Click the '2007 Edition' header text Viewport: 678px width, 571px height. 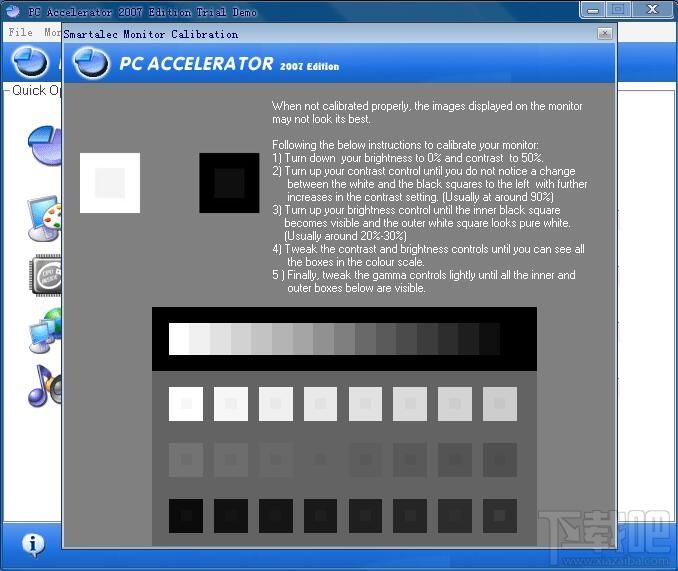click(x=310, y=66)
